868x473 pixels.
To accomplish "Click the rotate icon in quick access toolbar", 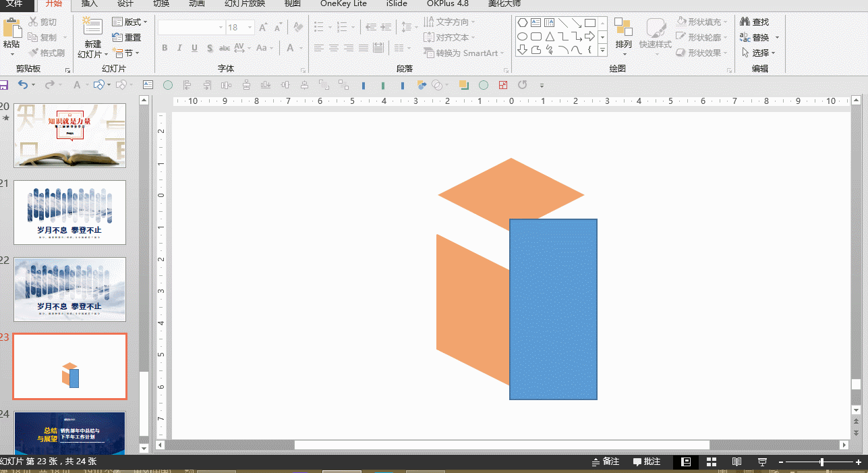I will [522, 85].
